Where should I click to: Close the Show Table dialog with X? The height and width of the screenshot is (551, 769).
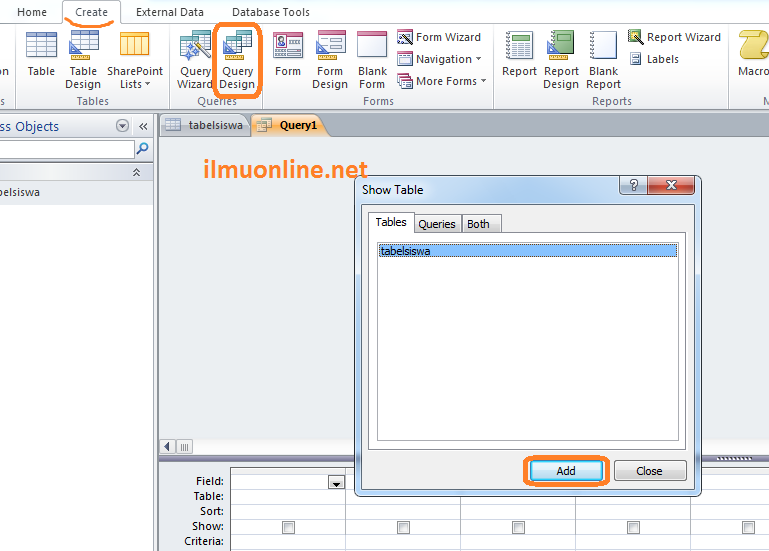click(x=671, y=185)
